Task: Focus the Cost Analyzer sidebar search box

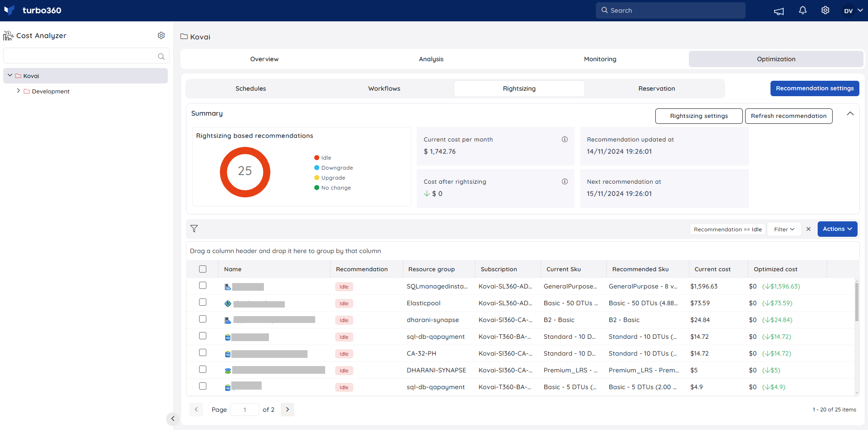Action: coord(86,56)
